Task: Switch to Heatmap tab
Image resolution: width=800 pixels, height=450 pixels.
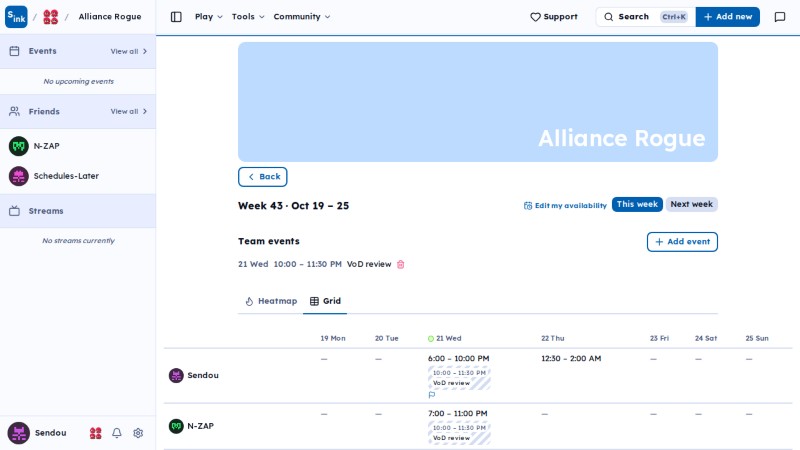Action: 271,301
